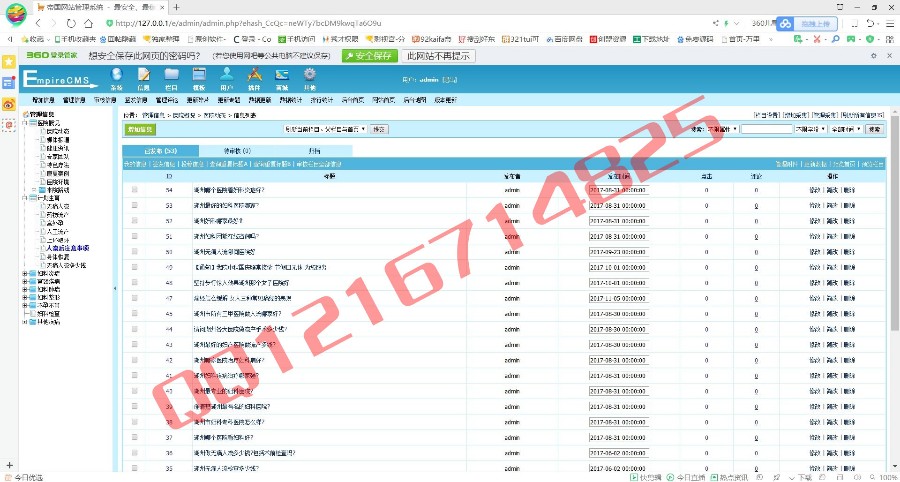Viewport: 900px width, 482px height.
Task: Expand the first collapsed plus tree node
Action: click(x=25, y=273)
